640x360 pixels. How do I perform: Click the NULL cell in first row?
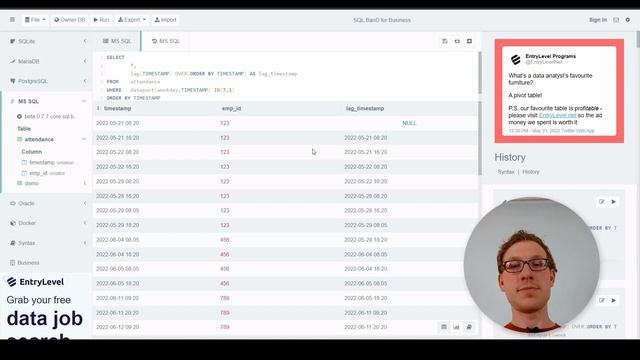tap(409, 123)
